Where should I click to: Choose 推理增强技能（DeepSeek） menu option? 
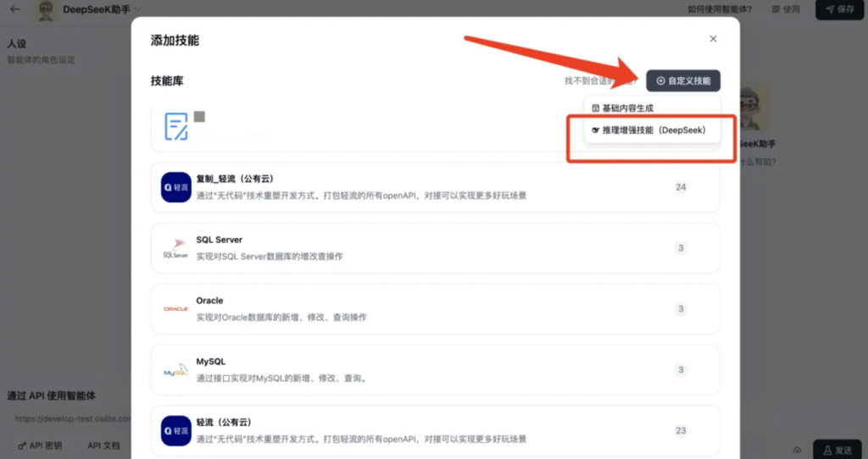coord(648,130)
